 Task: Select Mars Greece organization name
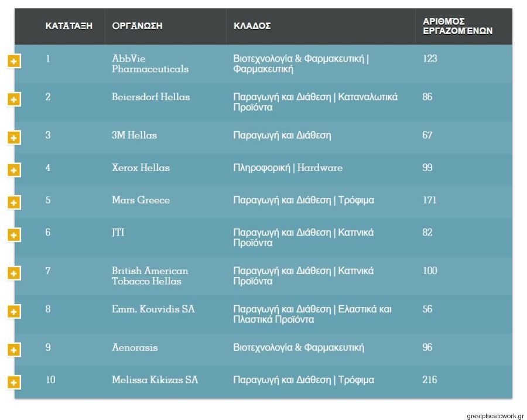click(x=141, y=200)
